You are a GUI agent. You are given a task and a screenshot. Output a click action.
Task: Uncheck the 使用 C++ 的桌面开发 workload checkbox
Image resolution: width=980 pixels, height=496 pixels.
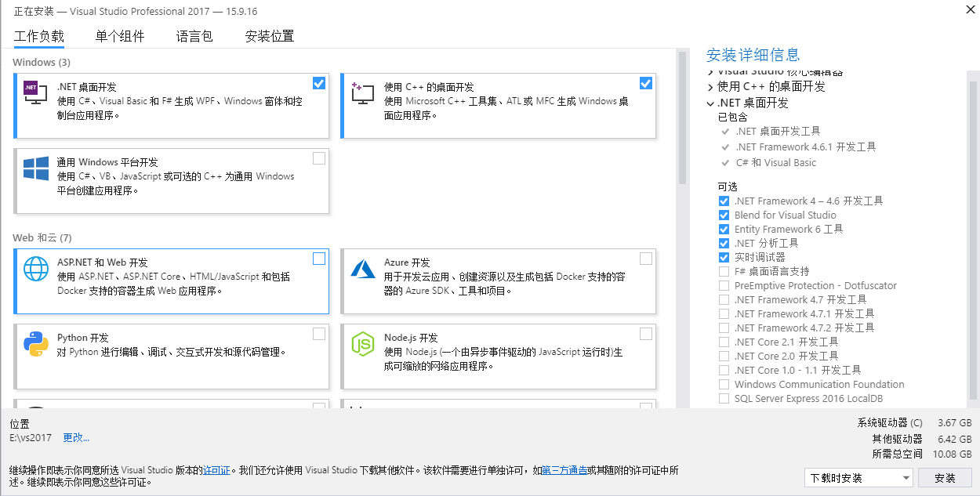click(646, 83)
